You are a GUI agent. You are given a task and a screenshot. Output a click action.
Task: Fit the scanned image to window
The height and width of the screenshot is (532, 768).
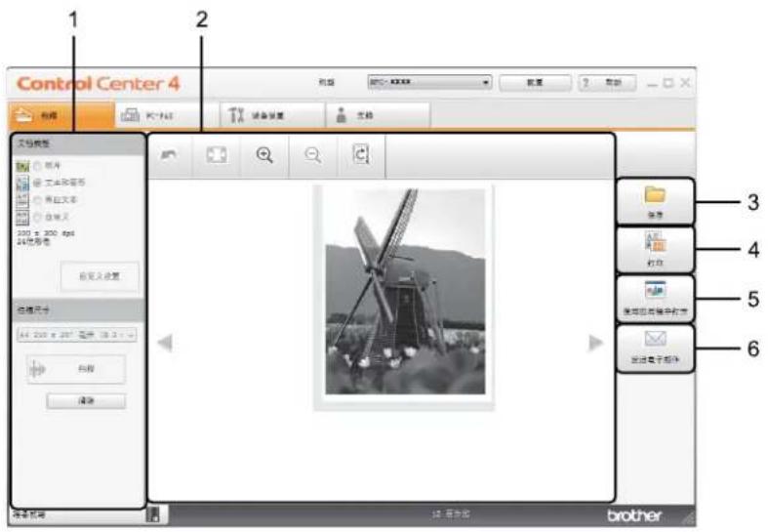pyautogui.click(x=216, y=155)
